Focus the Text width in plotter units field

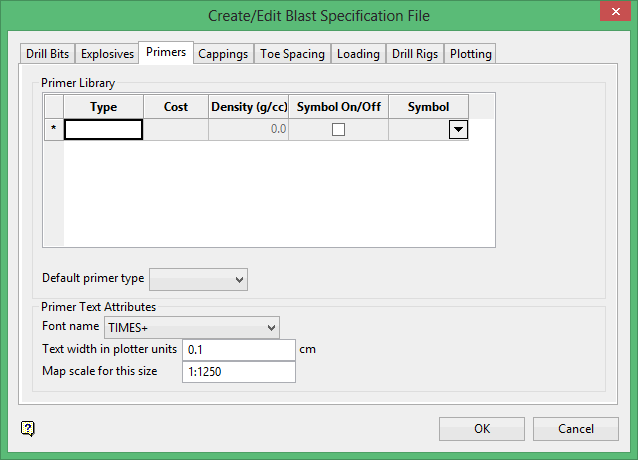coord(238,349)
